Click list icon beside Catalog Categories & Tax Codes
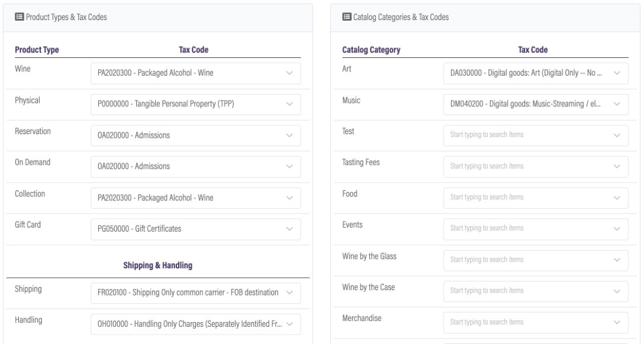The image size is (644, 344). (x=347, y=18)
